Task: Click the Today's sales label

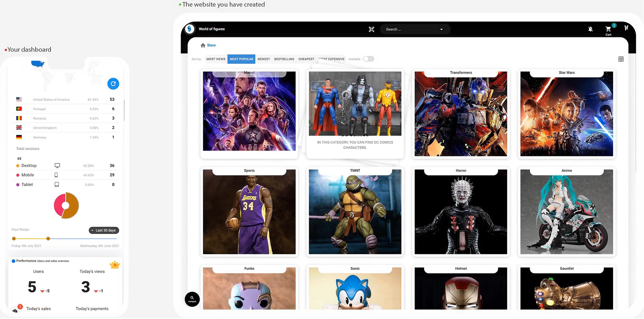Action: pos(39,309)
